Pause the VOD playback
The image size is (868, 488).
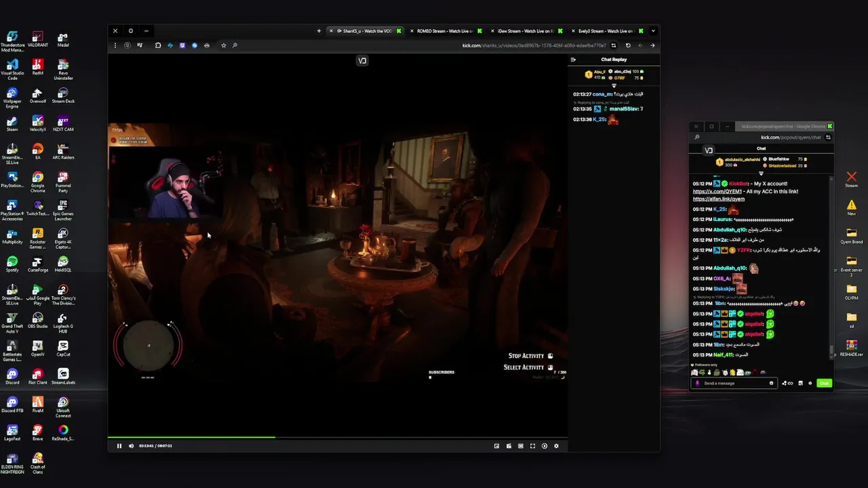[119, 446]
